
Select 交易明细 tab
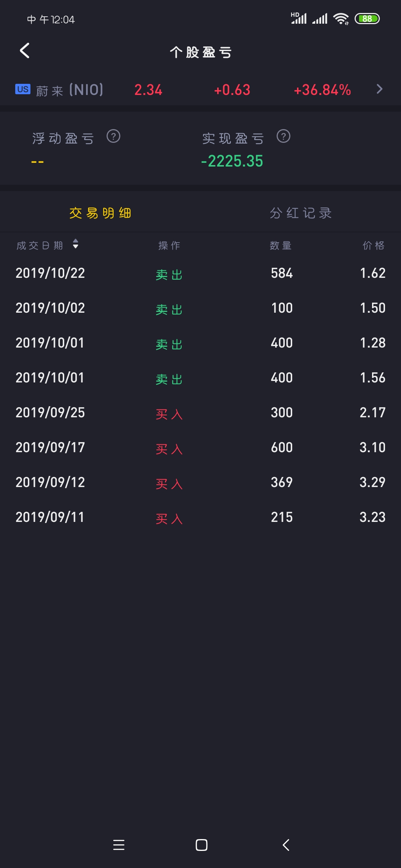tap(100, 213)
